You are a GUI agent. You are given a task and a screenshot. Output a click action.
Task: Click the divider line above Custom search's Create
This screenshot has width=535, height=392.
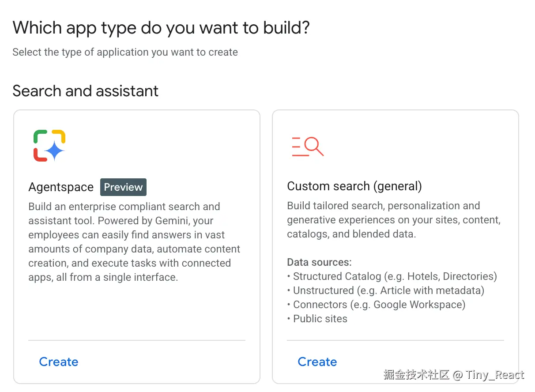(x=395, y=340)
